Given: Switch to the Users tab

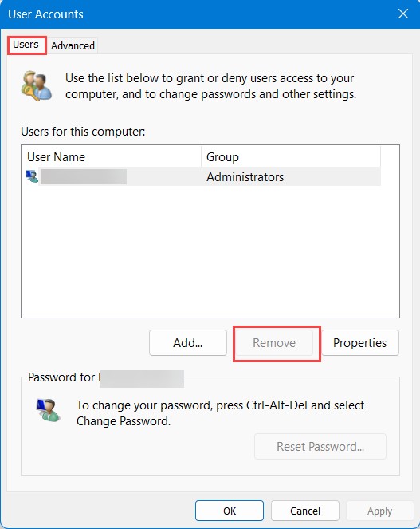Looking at the screenshot, I should point(26,45).
